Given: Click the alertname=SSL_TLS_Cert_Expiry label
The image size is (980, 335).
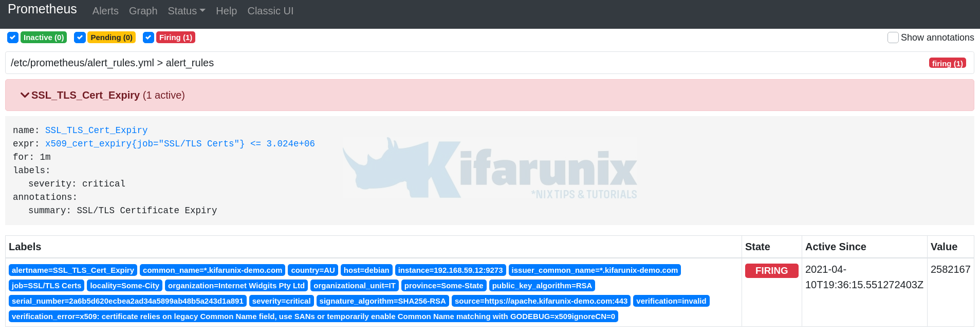Looking at the screenshot, I should (x=73, y=270).
